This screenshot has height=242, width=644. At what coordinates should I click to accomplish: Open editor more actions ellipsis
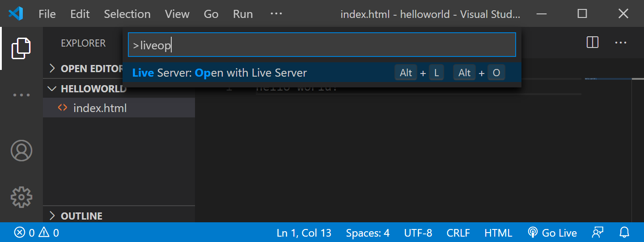(x=621, y=43)
